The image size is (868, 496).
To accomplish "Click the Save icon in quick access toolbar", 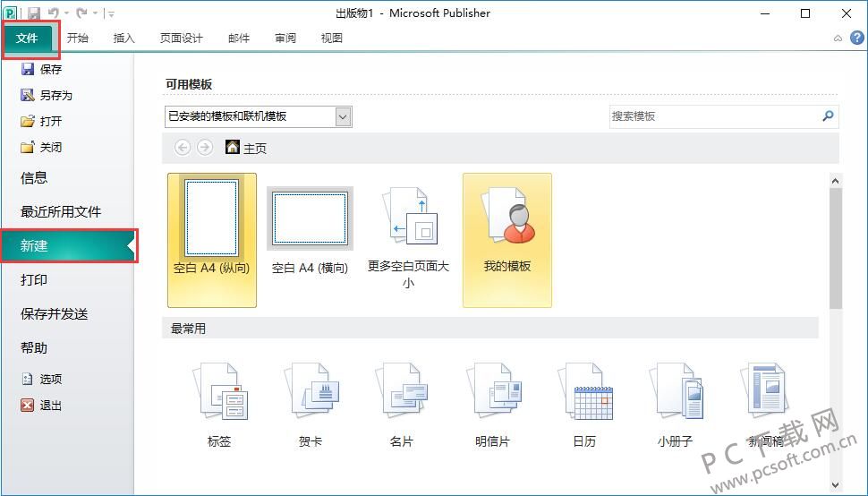I will pyautogui.click(x=33, y=13).
